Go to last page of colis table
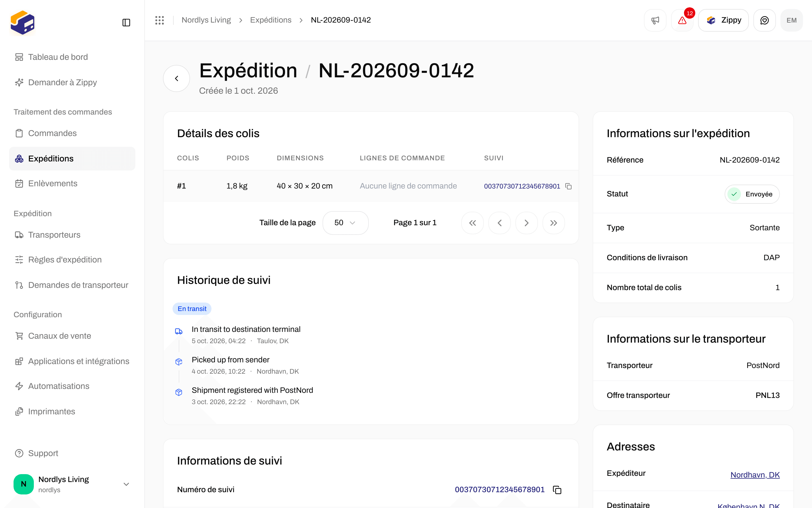This screenshot has width=812, height=508. [554, 223]
